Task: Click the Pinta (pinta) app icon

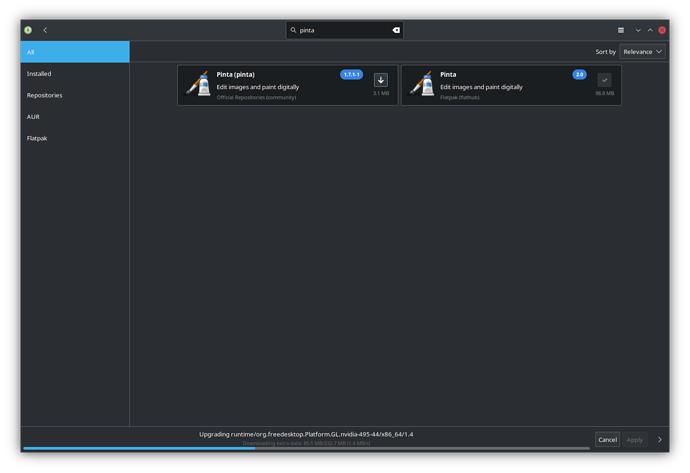Action: coord(198,84)
